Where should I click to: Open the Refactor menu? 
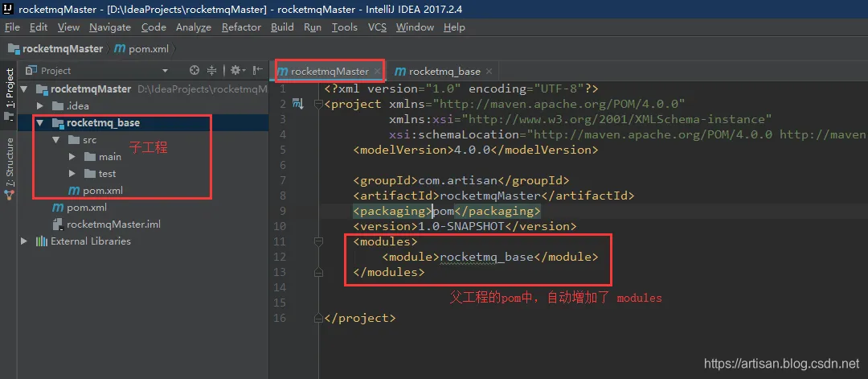pos(241,27)
